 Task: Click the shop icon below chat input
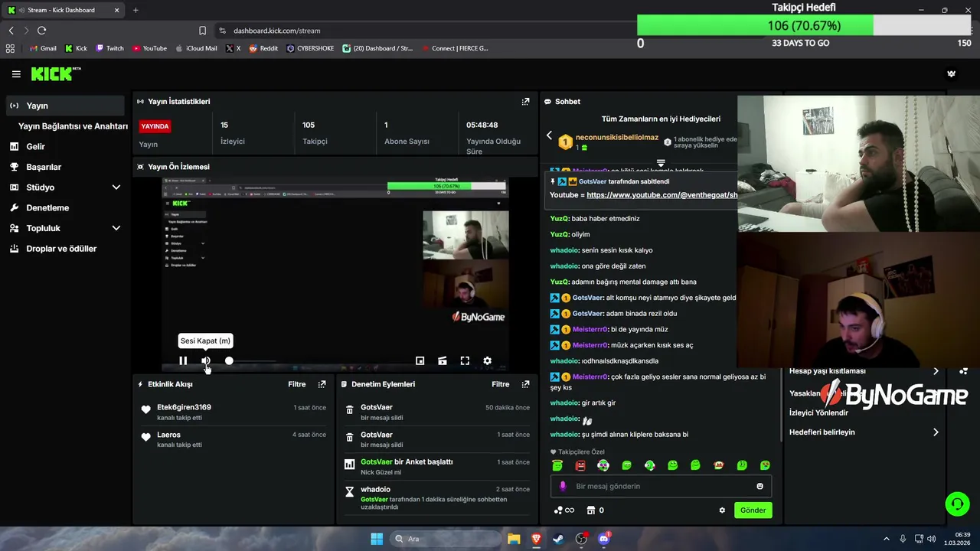591,510
